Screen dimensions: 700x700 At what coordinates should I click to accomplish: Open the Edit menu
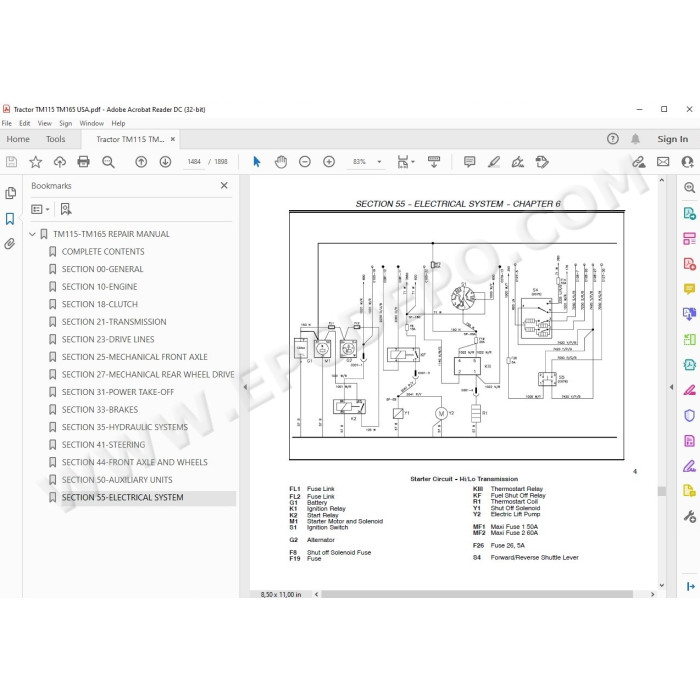pos(25,123)
